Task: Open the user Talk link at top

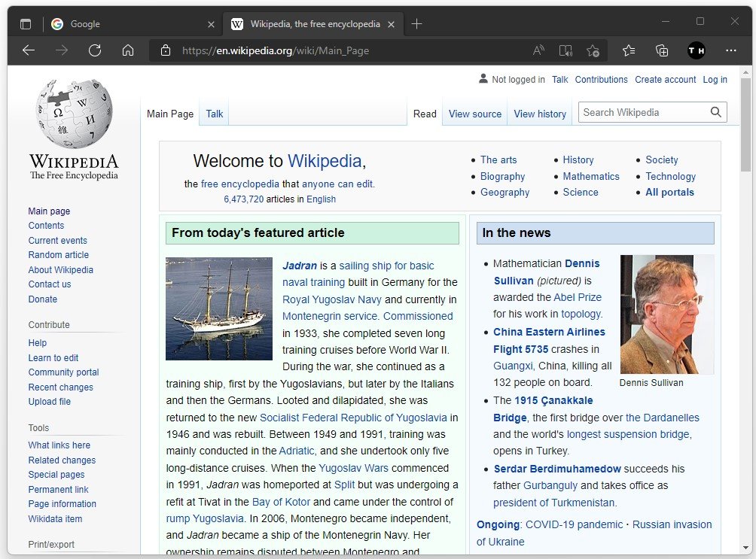Action: [x=559, y=80]
